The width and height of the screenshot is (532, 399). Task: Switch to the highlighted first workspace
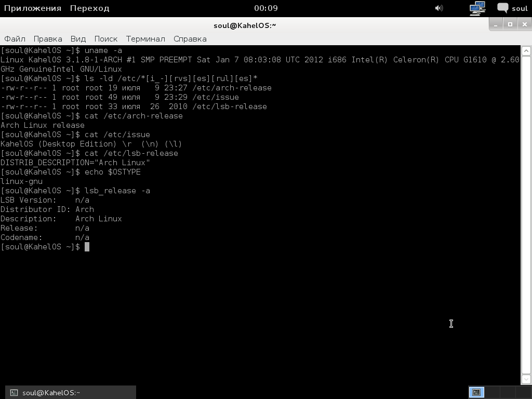coord(476,393)
